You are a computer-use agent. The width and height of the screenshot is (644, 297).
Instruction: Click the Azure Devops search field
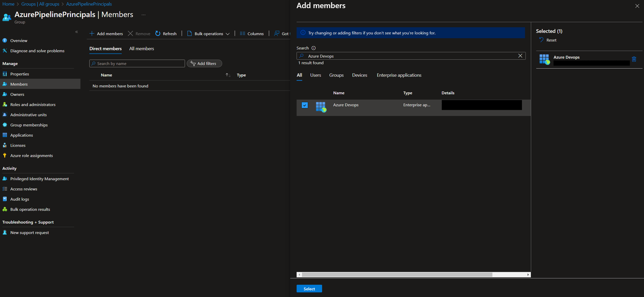[x=410, y=56]
